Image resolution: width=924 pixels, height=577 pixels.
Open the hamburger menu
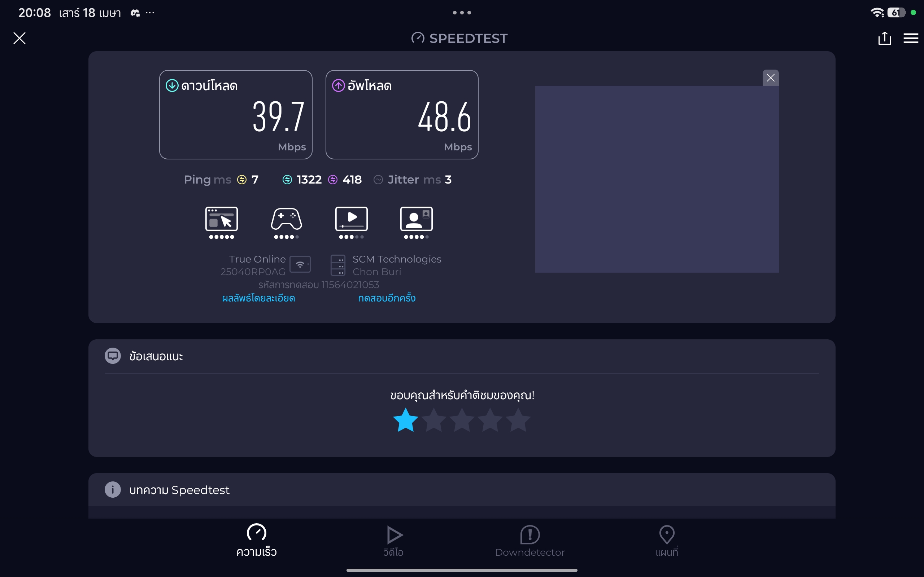911,38
